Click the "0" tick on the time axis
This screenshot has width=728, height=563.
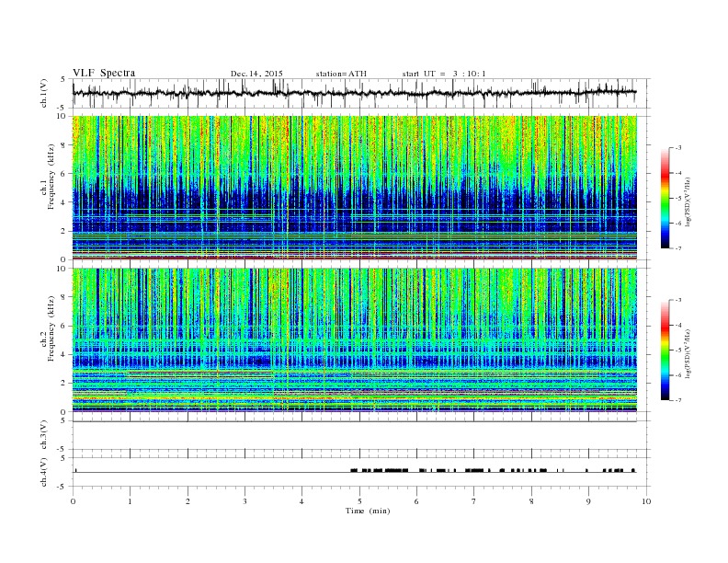point(73,501)
